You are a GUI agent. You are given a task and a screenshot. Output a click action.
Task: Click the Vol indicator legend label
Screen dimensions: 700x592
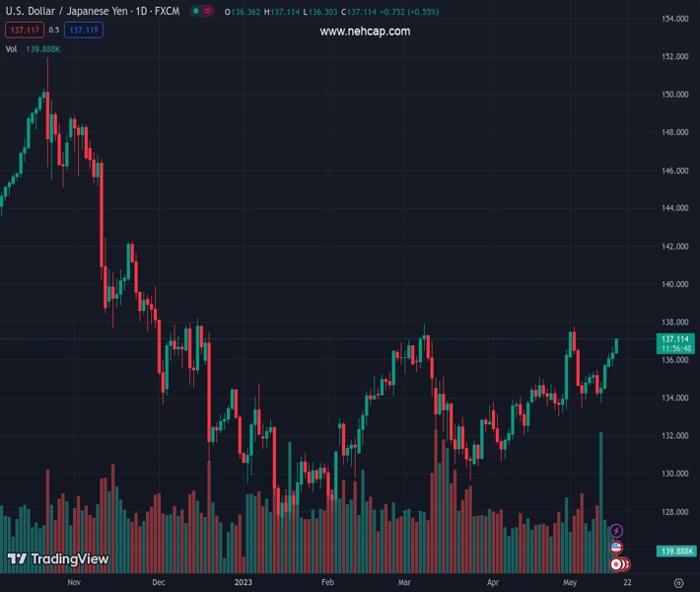point(12,48)
